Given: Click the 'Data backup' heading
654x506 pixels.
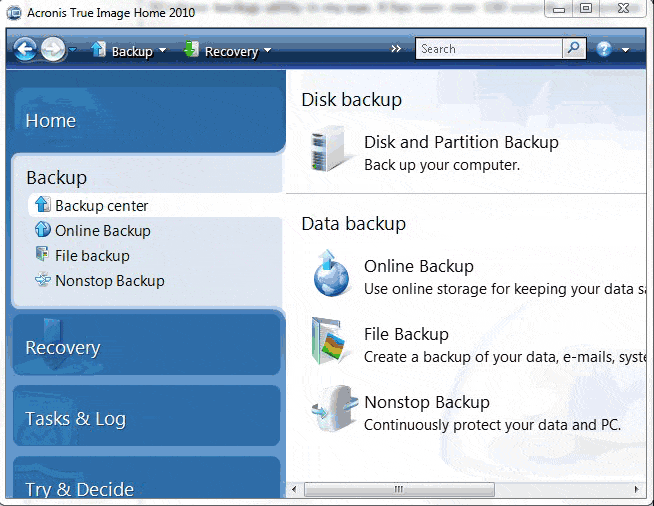Looking at the screenshot, I should (x=354, y=224).
